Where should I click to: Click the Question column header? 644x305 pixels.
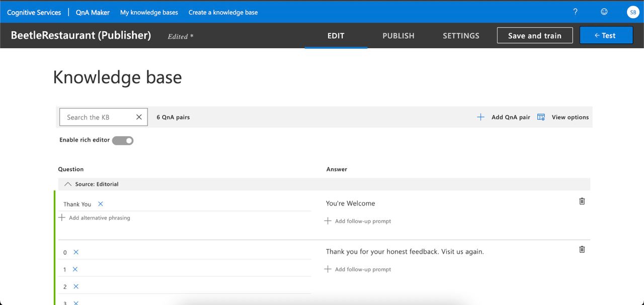(x=71, y=169)
